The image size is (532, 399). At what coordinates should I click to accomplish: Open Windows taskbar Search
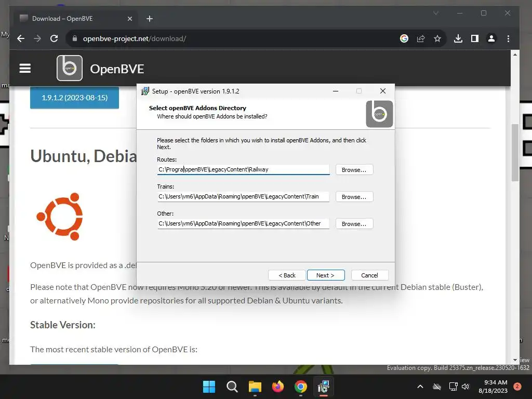click(232, 387)
